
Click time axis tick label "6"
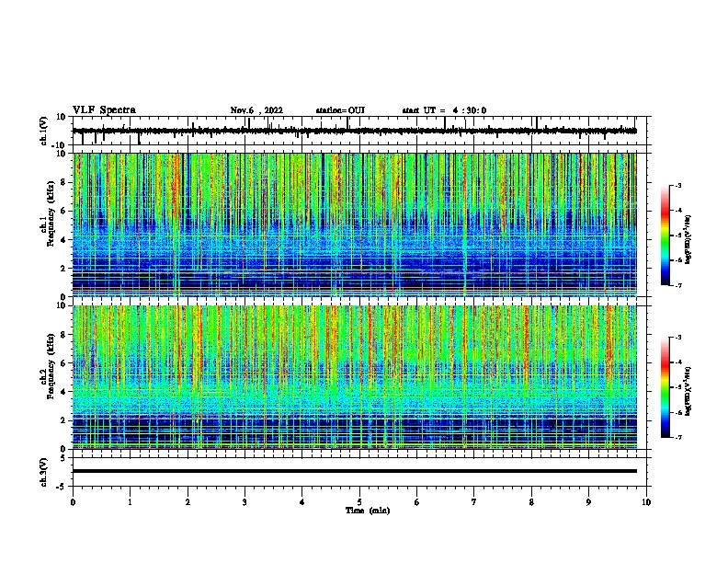[x=417, y=501]
